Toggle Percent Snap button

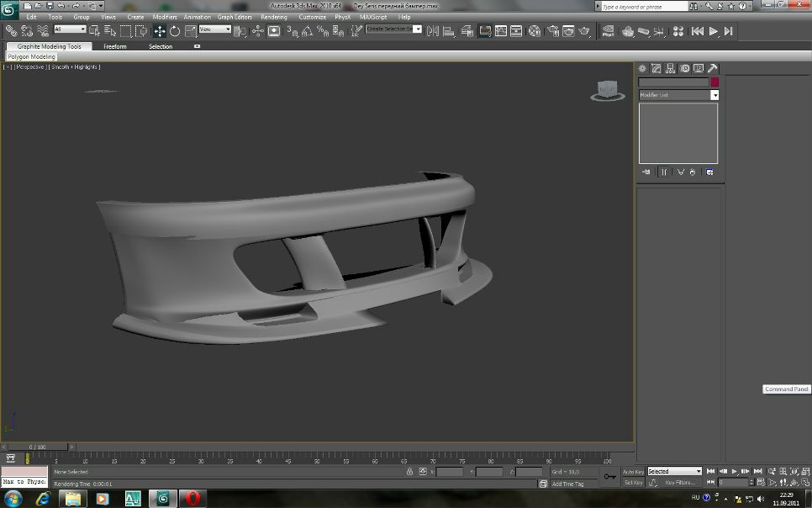tap(323, 31)
